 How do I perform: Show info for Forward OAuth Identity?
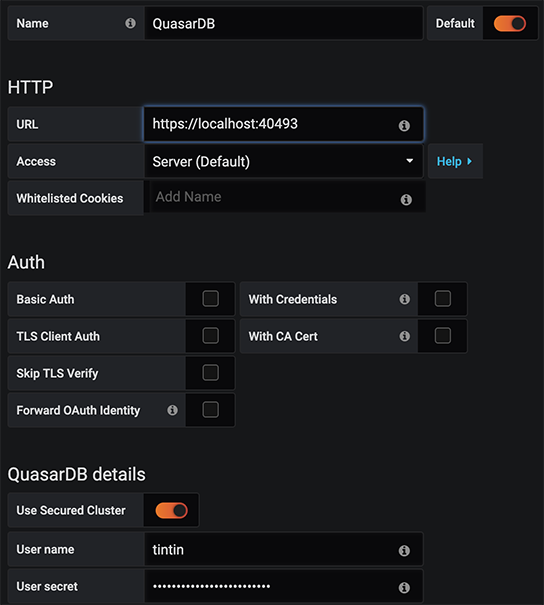pos(172,410)
